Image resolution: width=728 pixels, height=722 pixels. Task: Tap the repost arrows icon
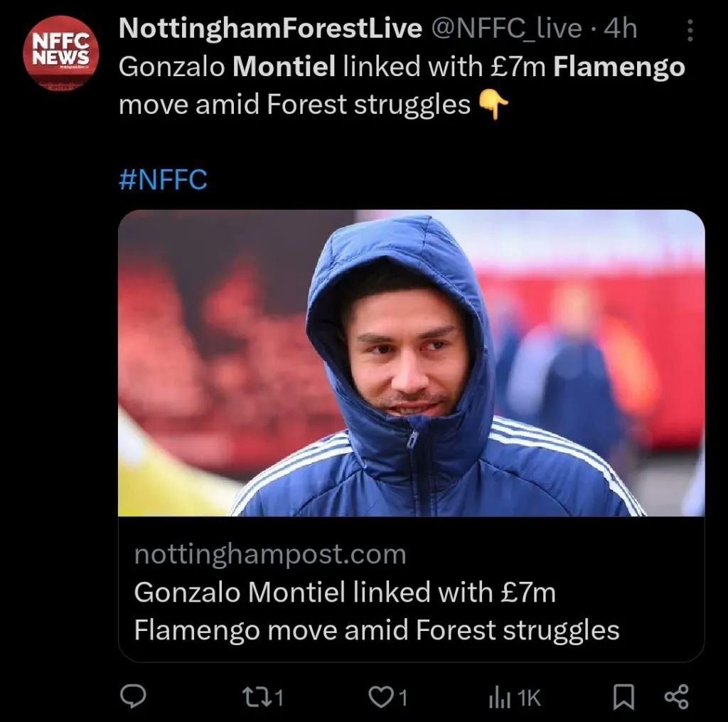pos(252,697)
